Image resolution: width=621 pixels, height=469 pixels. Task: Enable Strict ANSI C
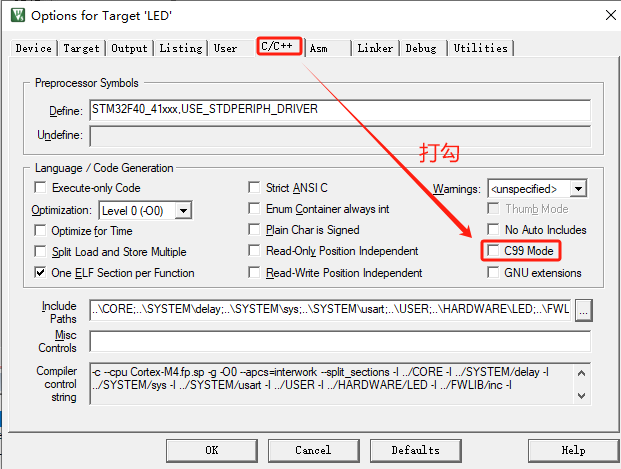254,187
